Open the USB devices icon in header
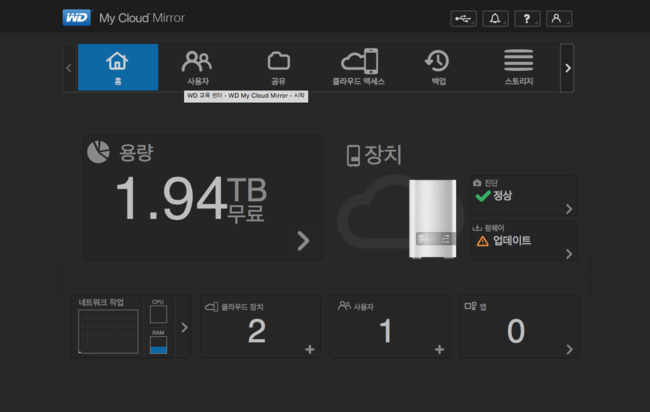This screenshot has width=650, height=412. pos(463,19)
